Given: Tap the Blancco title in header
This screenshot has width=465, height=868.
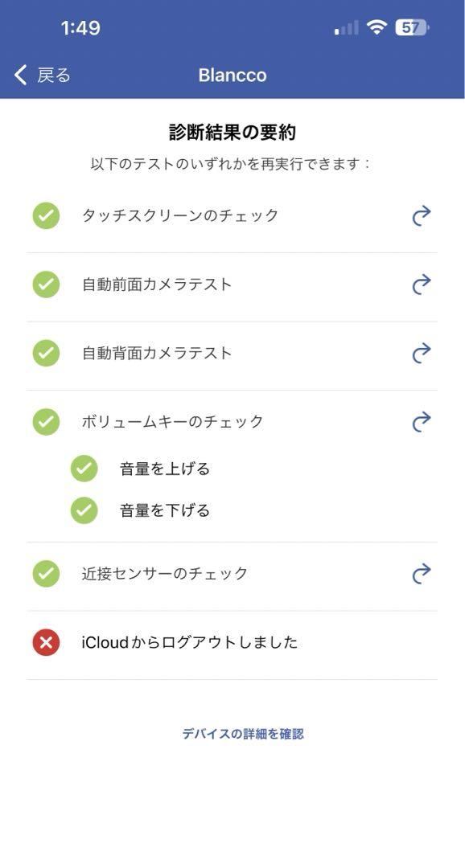Looking at the screenshot, I should [232, 75].
